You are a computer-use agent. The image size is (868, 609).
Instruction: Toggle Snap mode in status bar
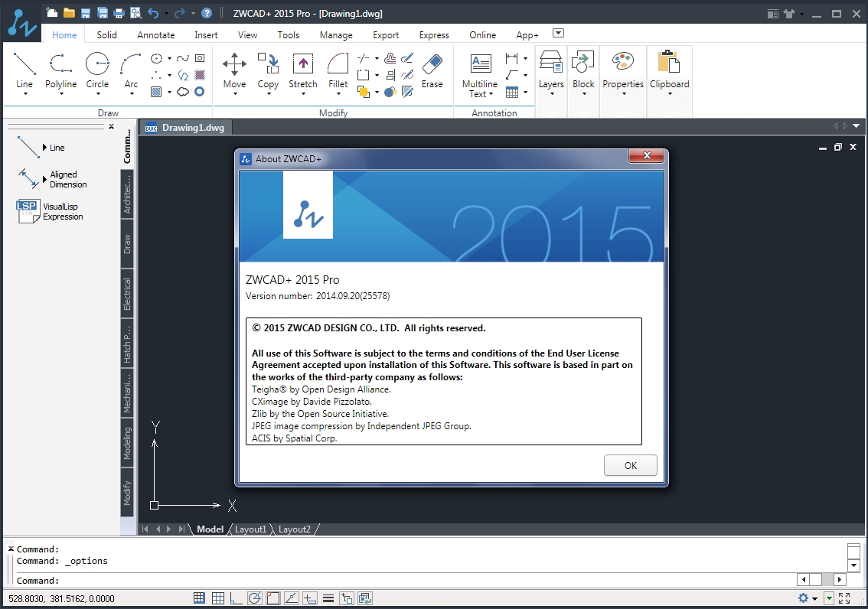199,598
